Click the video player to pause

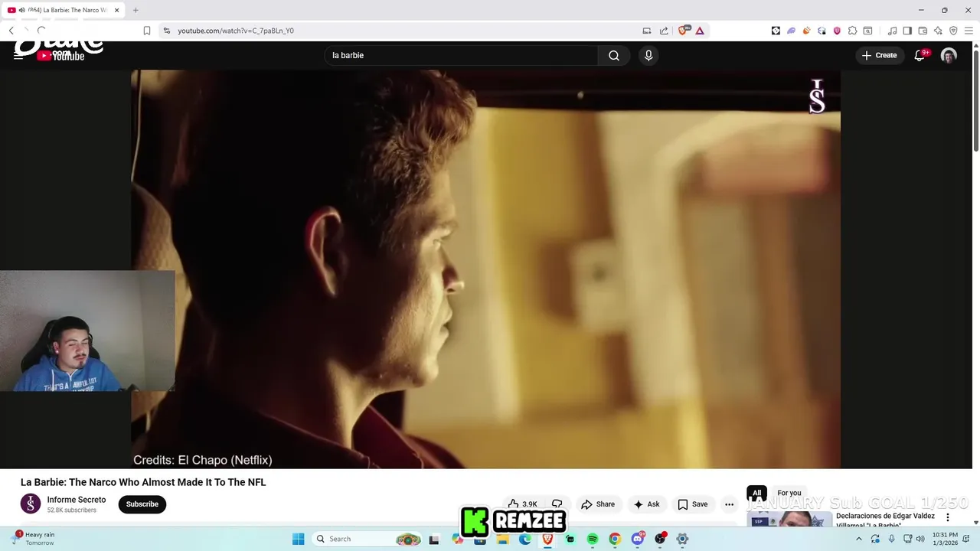pyautogui.click(x=485, y=268)
